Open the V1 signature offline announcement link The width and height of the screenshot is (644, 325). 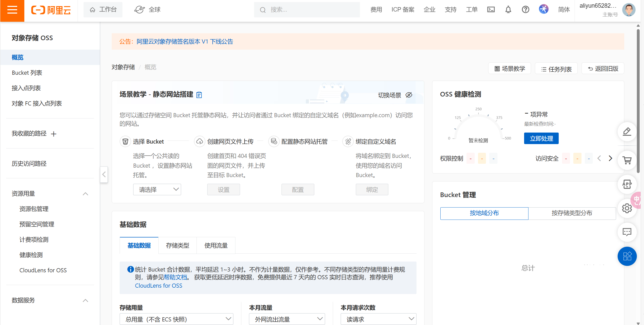185,41
